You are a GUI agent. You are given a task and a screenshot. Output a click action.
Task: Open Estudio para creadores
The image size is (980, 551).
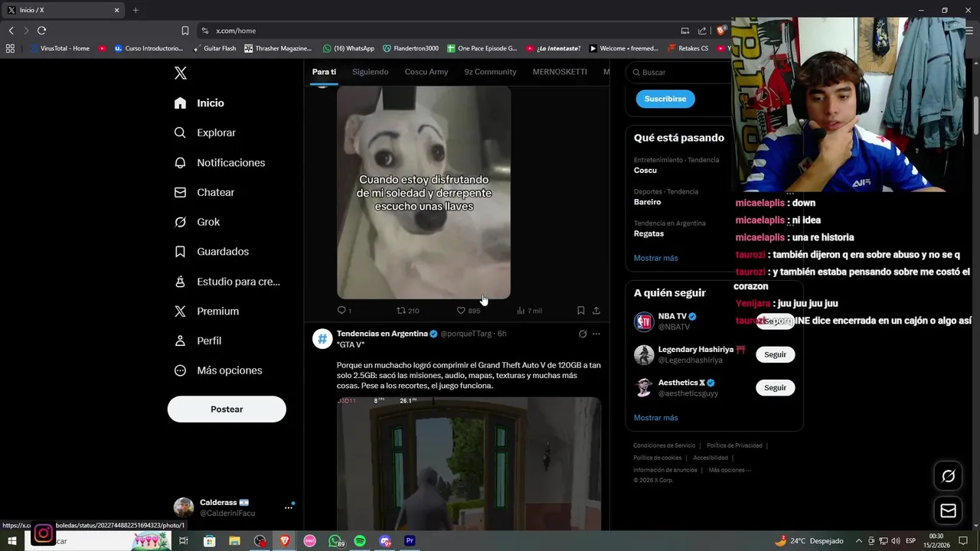point(227,282)
